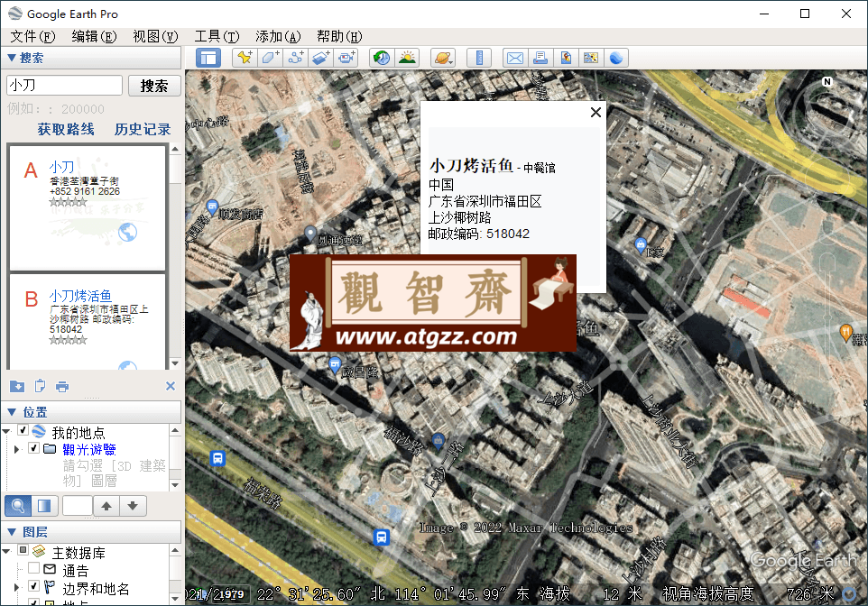Expand the 觀光游覽 folder node
The image size is (868, 606).
coord(16,449)
